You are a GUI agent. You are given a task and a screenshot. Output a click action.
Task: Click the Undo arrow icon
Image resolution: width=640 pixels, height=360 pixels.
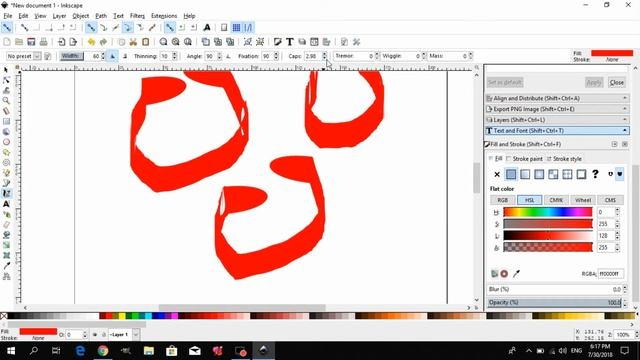(91, 42)
